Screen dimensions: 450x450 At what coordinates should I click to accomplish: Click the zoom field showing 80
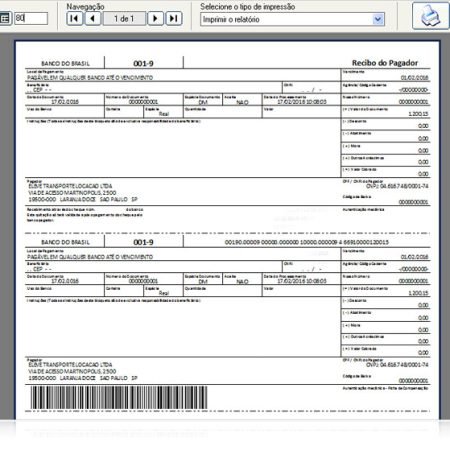click(31, 18)
